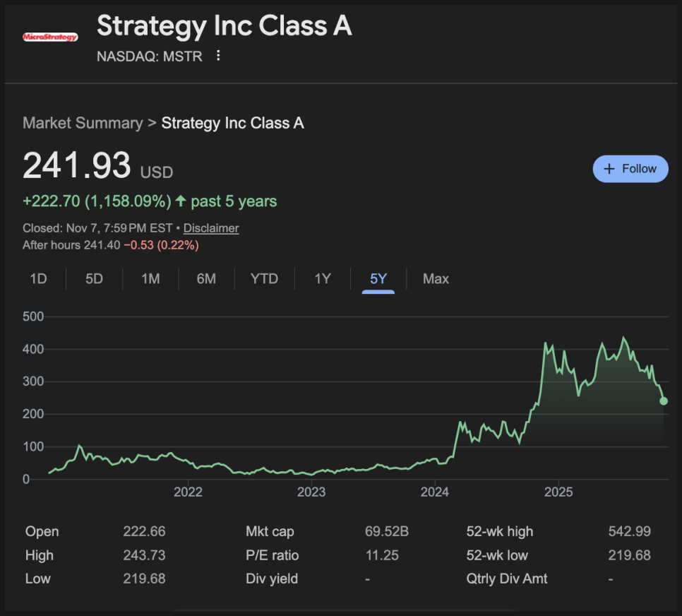Click the 52-wk high value 542.99
This screenshot has height=616, width=682.
click(629, 532)
